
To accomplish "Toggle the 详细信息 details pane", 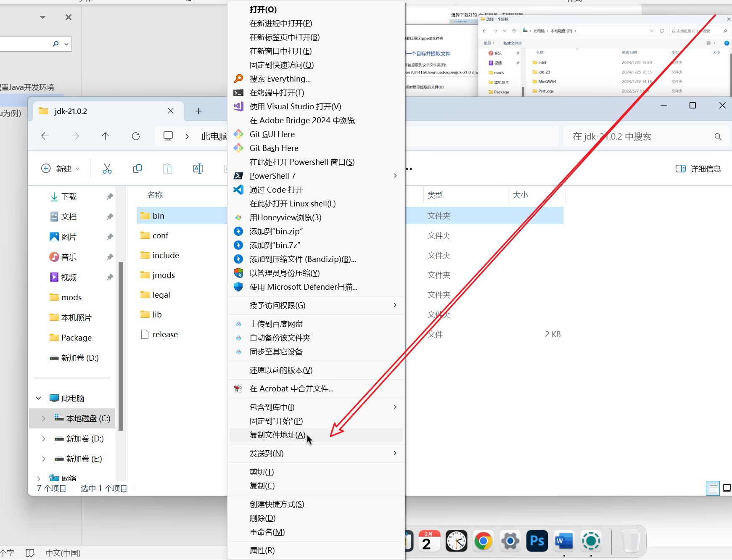I will pos(698,169).
